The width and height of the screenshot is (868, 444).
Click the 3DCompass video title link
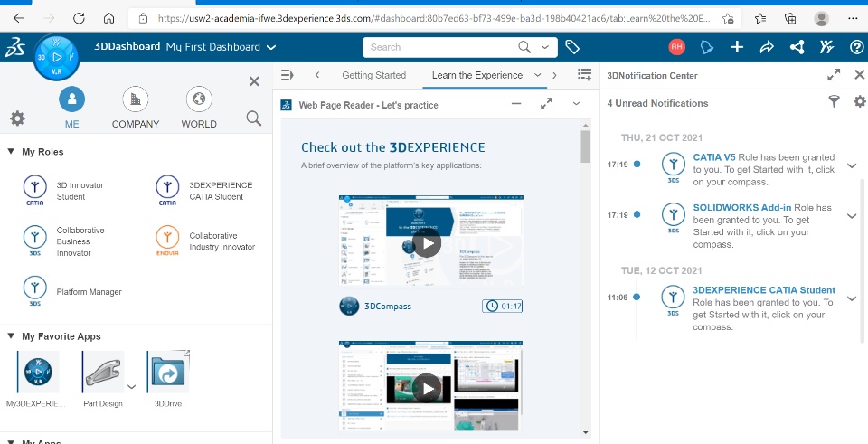[x=388, y=307]
